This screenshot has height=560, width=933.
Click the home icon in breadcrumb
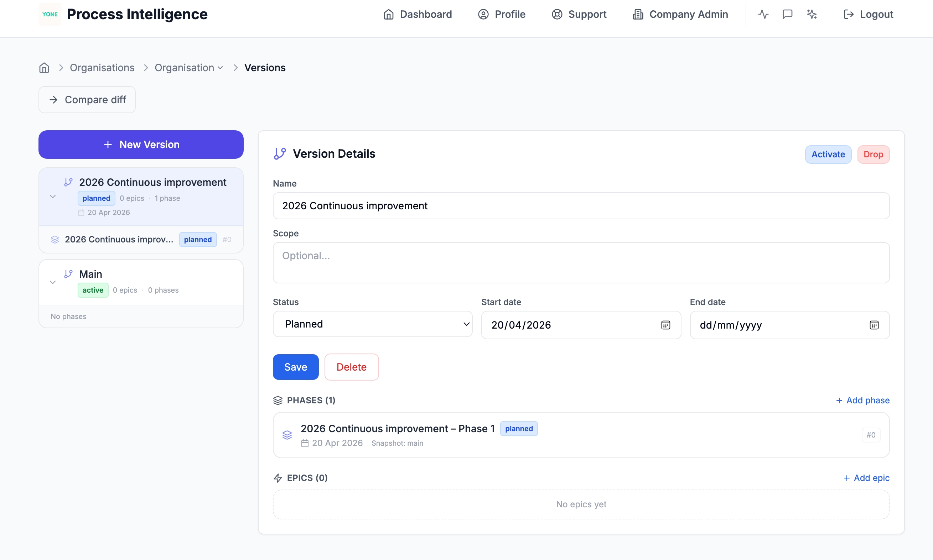click(44, 68)
